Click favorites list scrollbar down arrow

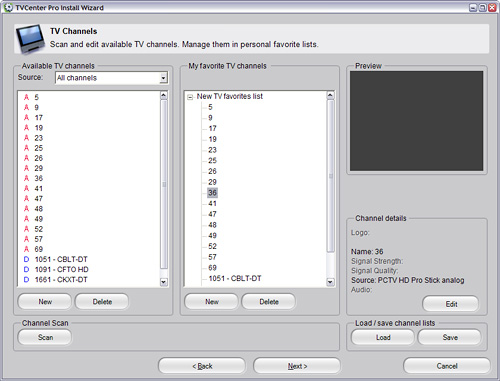pos(330,282)
